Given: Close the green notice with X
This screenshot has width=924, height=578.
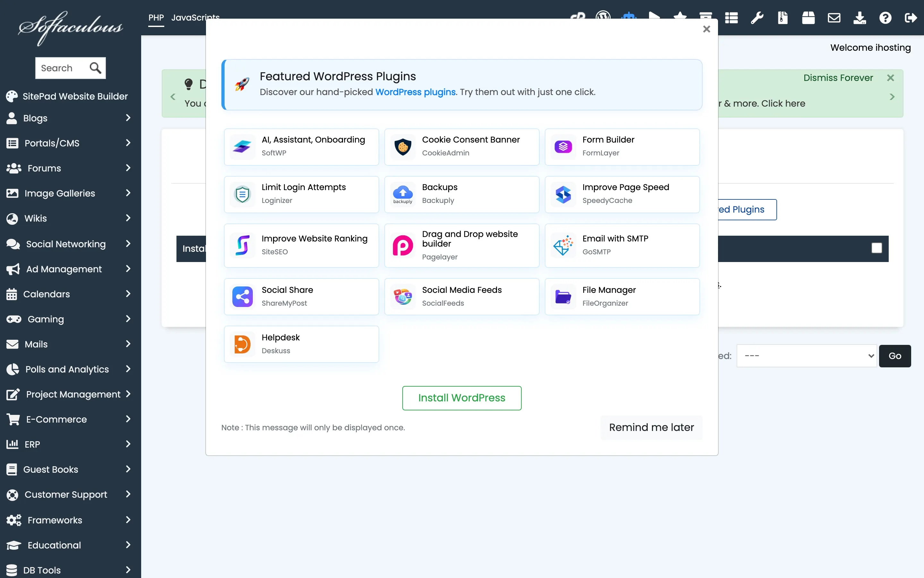Looking at the screenshot, I should click(890, 78).
